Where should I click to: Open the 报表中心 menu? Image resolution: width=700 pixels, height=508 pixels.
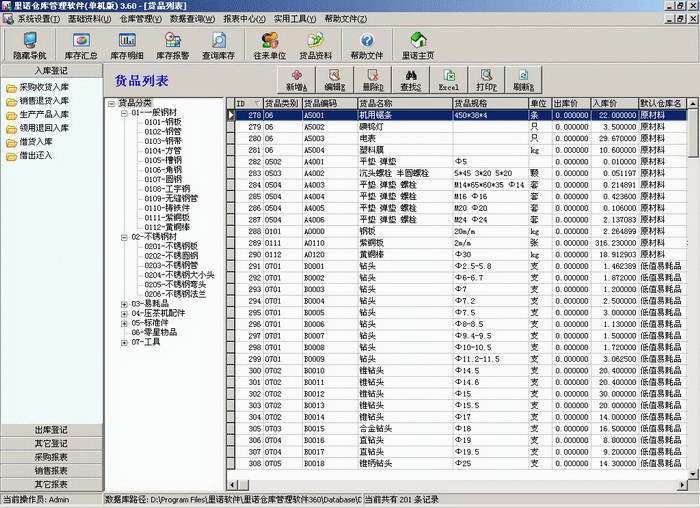click(244, 18)
